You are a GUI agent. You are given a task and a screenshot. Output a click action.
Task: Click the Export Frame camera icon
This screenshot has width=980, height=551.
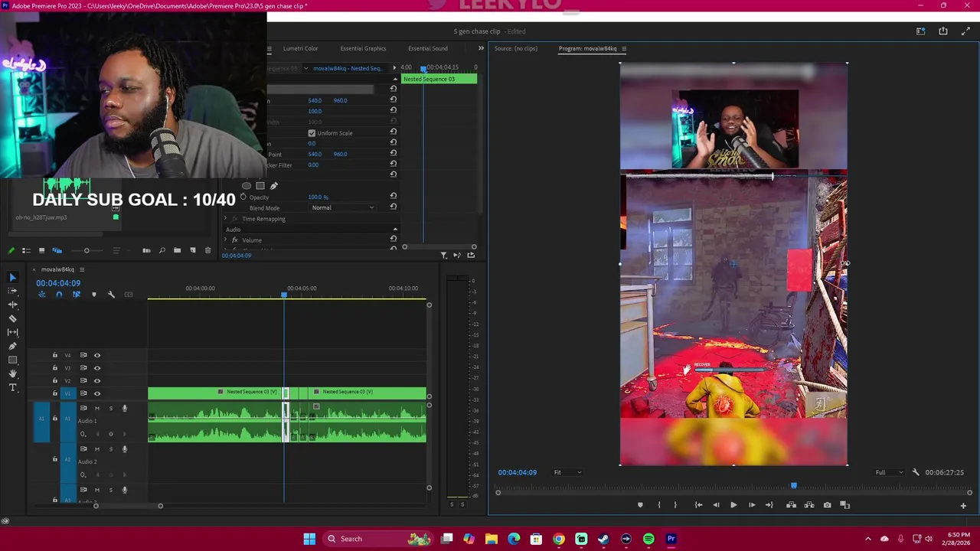(x=828, y=505)
